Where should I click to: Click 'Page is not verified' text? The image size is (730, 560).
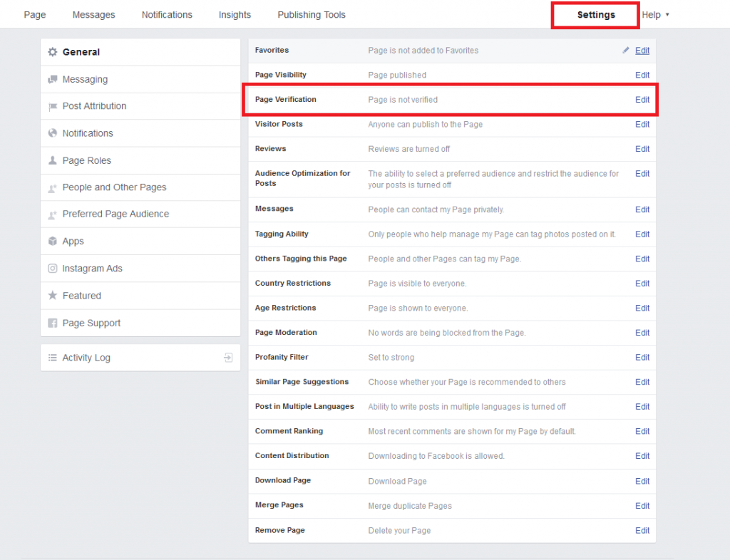point(403,100)
